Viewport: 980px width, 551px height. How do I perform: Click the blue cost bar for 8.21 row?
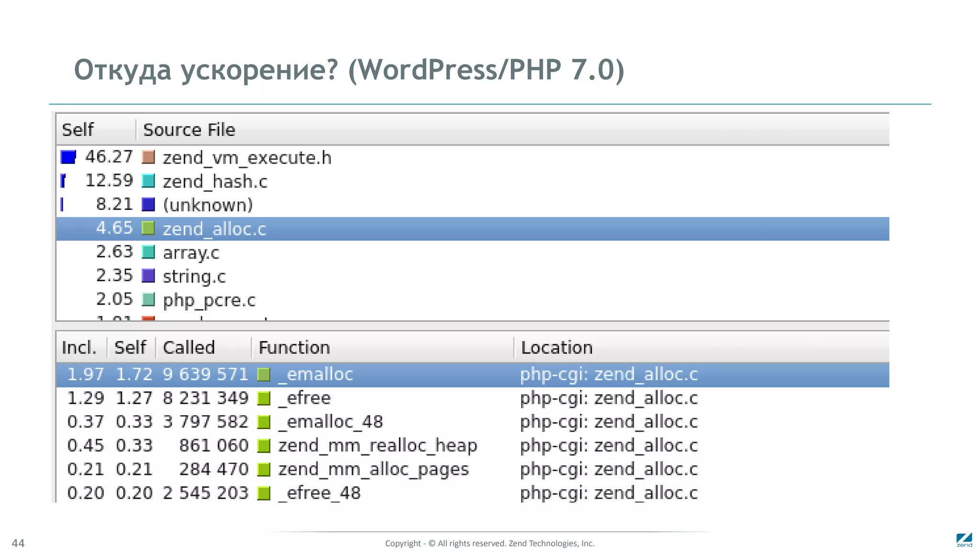[x=62, y=205]
